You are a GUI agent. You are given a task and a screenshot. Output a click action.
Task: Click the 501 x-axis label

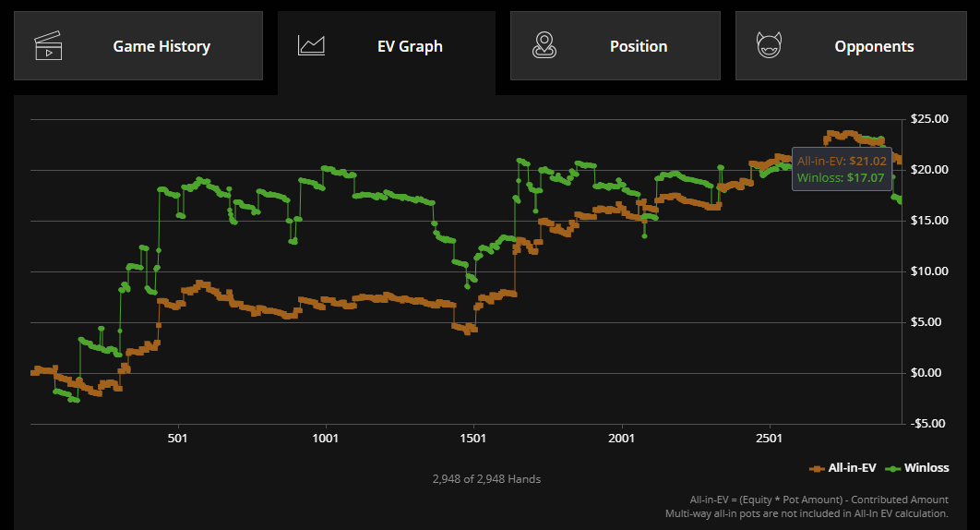point(177,439)
